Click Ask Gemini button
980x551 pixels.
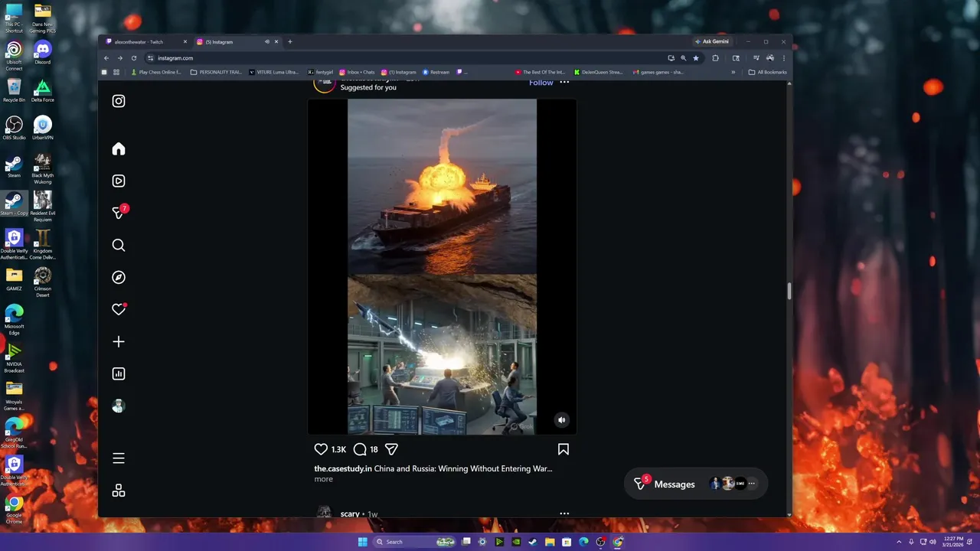[712, 41]
